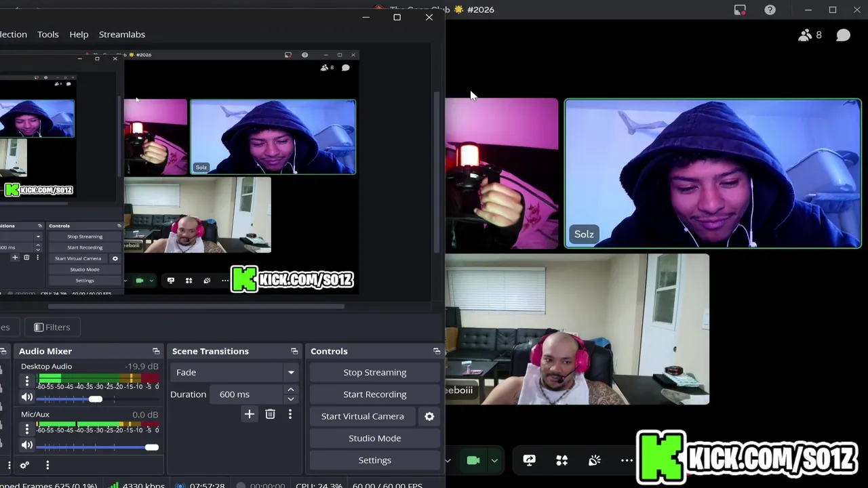Open Audio Mixer menu dots beside gears
This screenshot has width=868, height=488.
47,465
